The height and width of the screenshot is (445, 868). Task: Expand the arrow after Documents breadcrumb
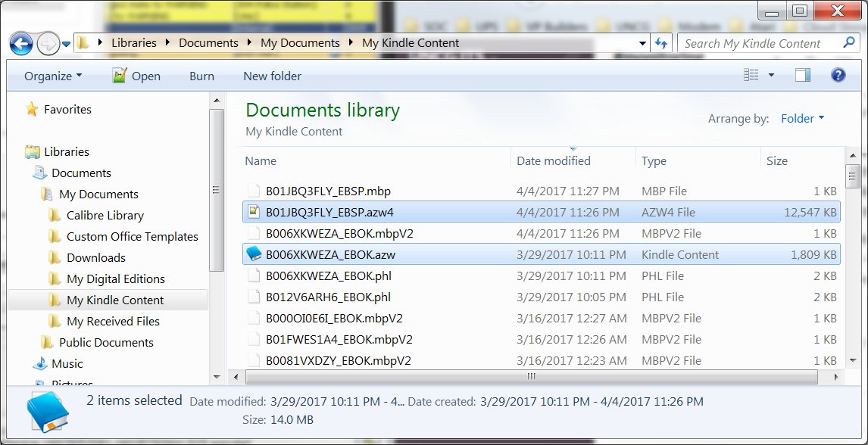[x=250, y=43]
